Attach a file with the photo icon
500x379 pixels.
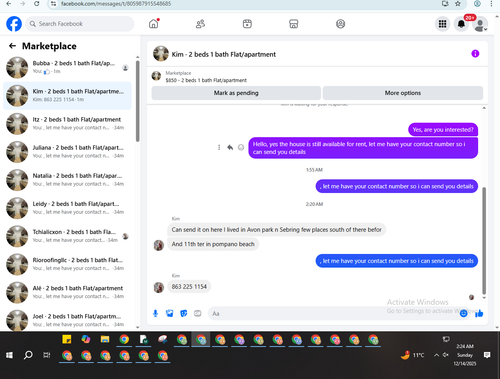(x=170, y=313)
